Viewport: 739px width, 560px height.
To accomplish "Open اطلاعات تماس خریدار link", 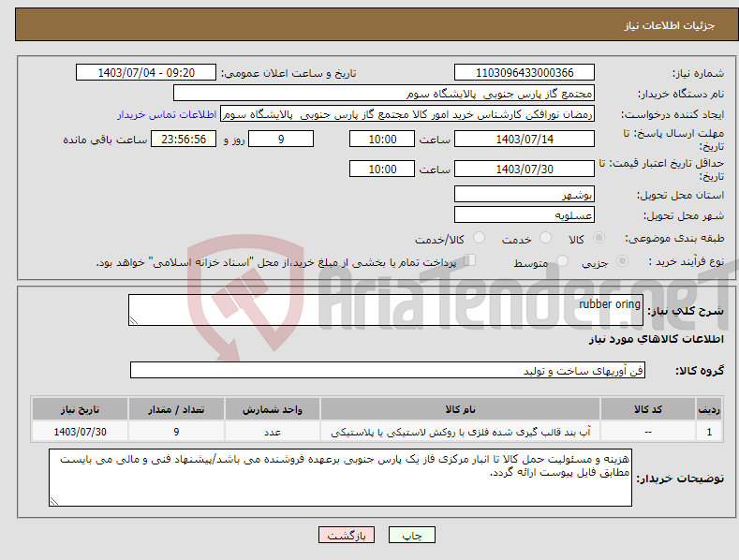I will (167, 114).
